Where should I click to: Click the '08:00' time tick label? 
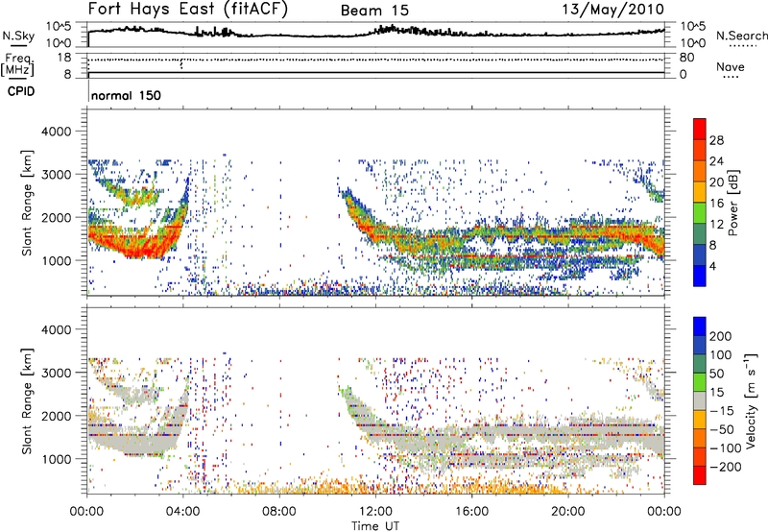click(279, 512)
